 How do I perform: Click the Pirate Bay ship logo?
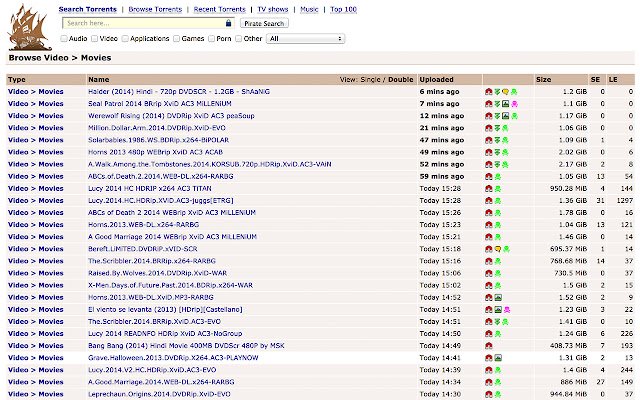29,27
